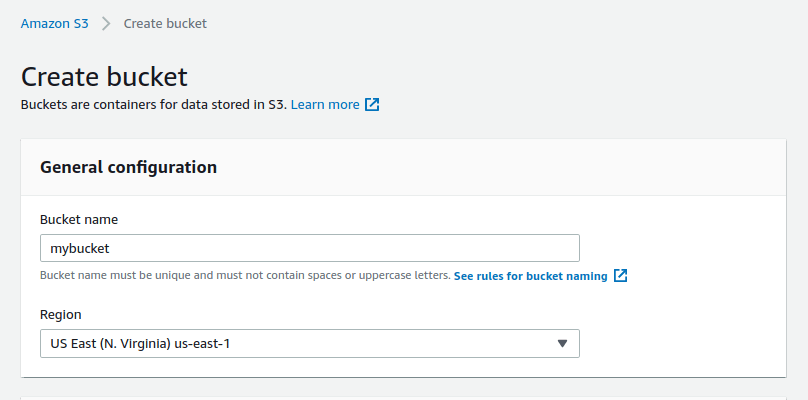Viewport: 808px width, 400px height.
Task: Click the Region field label
Action: point(61,314)
